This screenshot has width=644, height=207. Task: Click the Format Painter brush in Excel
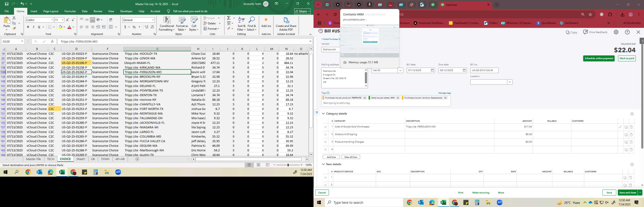click(x=14, y=28)
